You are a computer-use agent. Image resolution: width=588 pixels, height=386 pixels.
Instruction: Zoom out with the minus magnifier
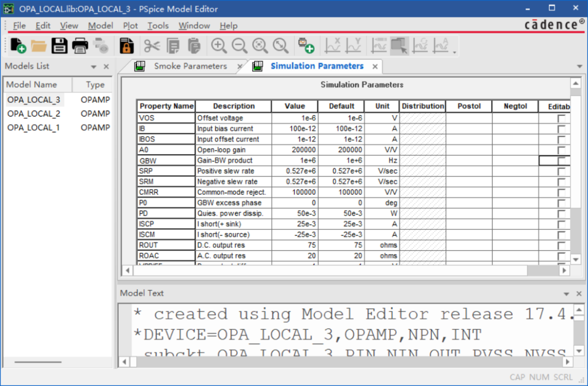[240, 46]
